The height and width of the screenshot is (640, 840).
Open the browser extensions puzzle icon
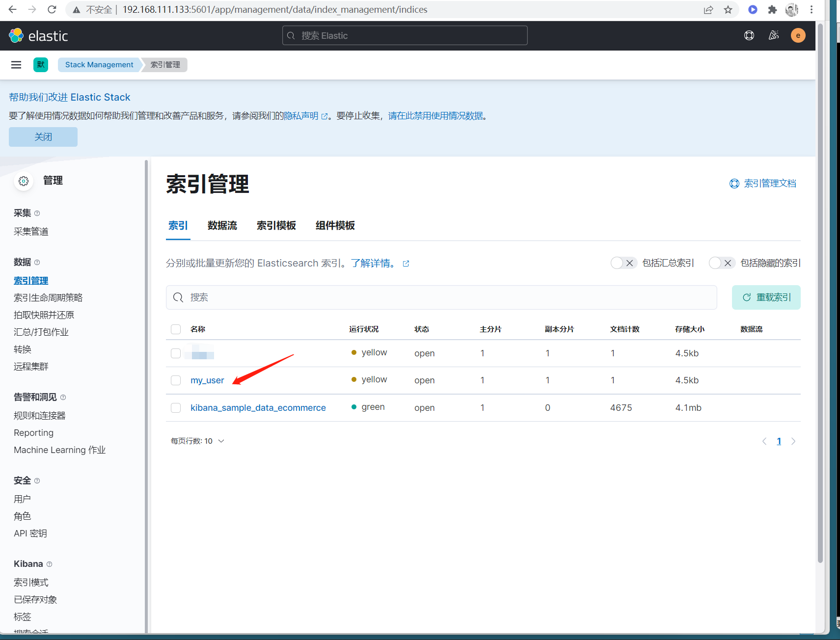click(772, 10)
